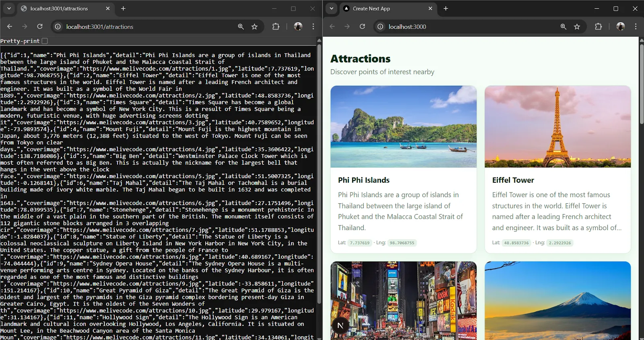Image resolution: width=644 pixels, height=340 pixels.
Task: Click 'Discover points of interest nearby' subtitle
Action: point(382,72)
